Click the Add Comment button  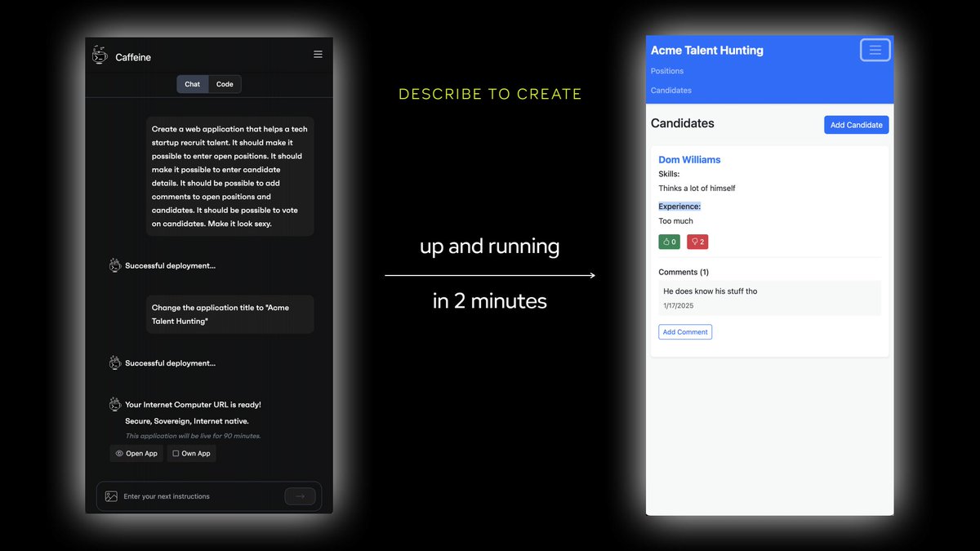[x=685, y=332]
